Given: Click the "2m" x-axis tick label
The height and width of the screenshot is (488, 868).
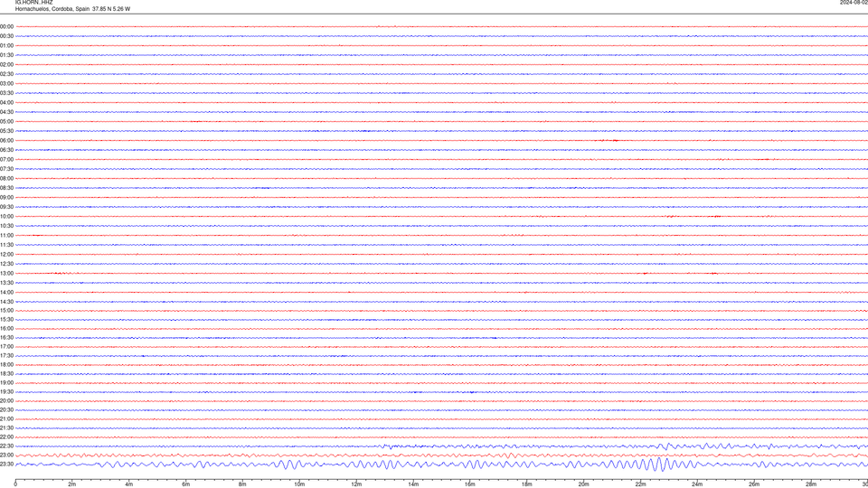Looking at the screenshot, I should pyautogui.click(x=72, y=484).
